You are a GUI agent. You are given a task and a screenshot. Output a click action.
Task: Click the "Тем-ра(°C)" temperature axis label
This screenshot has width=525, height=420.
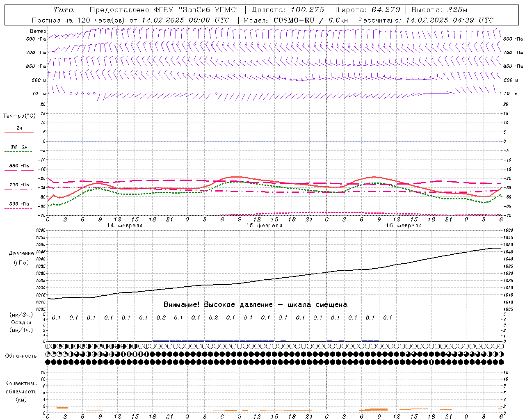tap(19, 116)
